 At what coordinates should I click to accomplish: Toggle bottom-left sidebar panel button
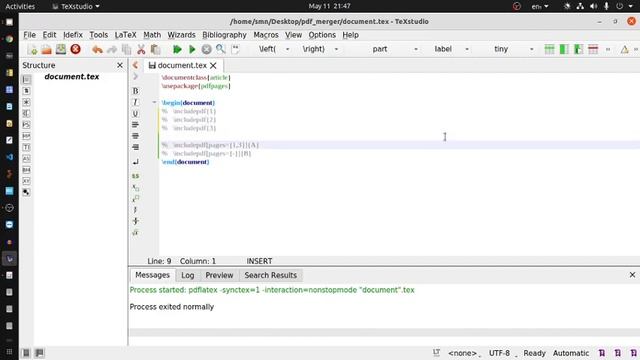coord(26,353)
